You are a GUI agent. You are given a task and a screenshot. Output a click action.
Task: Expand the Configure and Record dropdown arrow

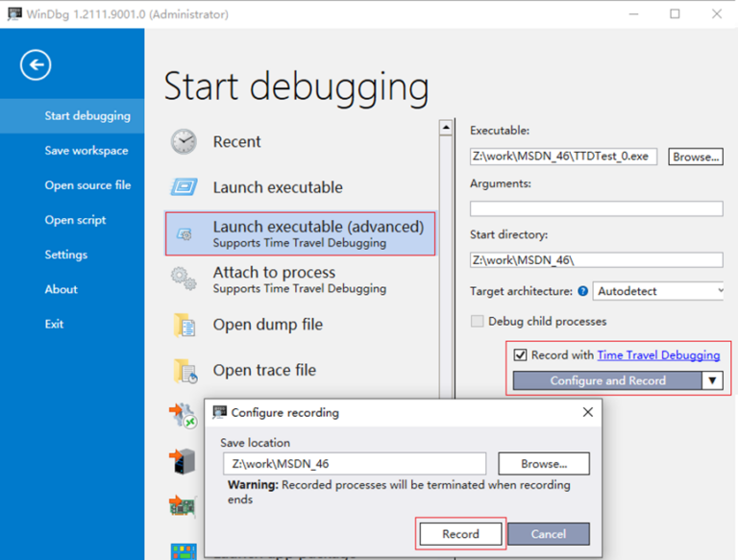tap(712, 380)
